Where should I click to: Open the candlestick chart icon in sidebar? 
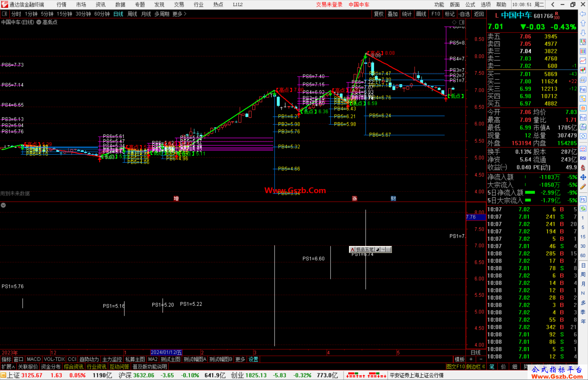click(583, 70)
